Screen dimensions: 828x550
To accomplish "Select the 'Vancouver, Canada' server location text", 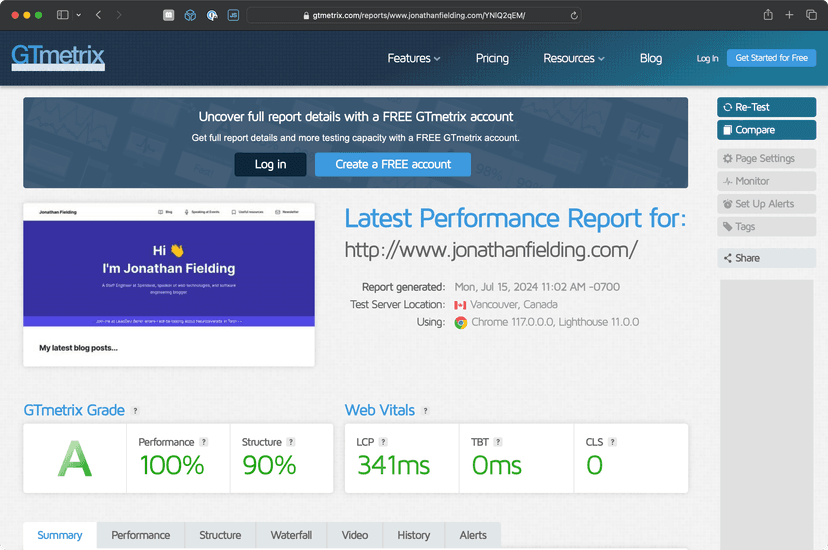I will tap(514, 305).
